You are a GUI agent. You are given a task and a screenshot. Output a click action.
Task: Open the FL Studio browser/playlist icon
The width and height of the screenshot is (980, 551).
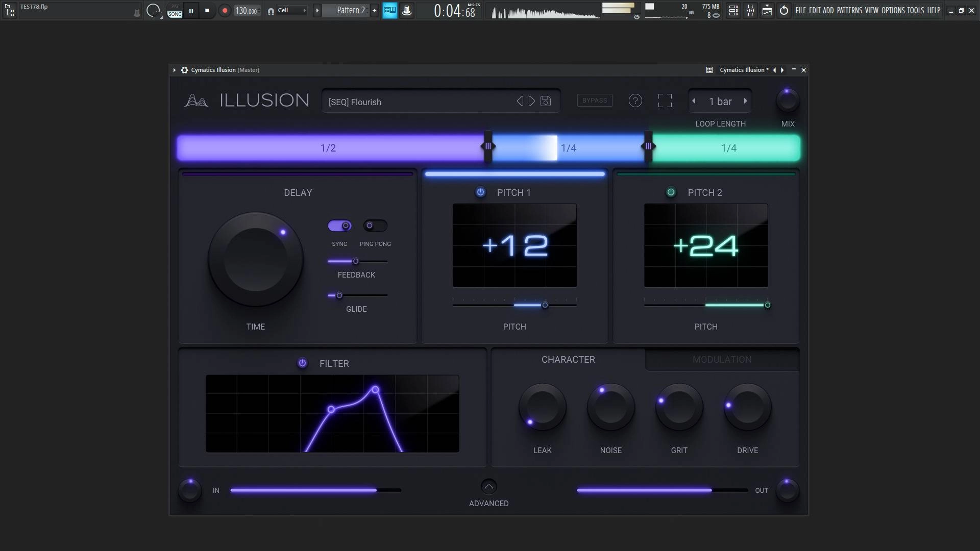[10, 10]
